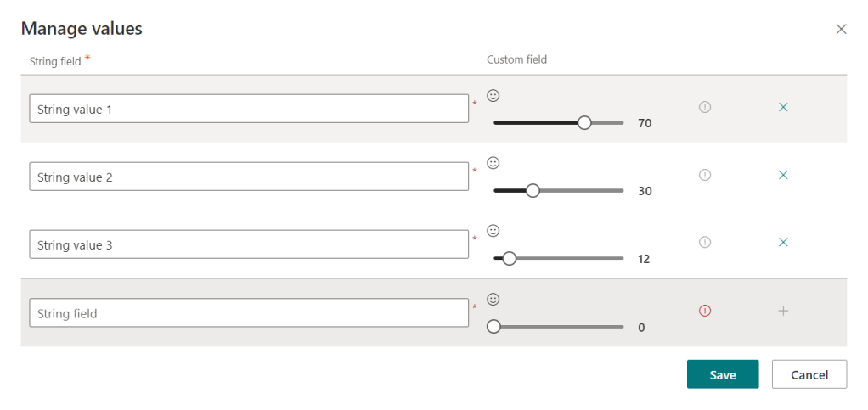
Task: Close the Manage values dialog
Action: pyautogui.click(x=841, y=29)
